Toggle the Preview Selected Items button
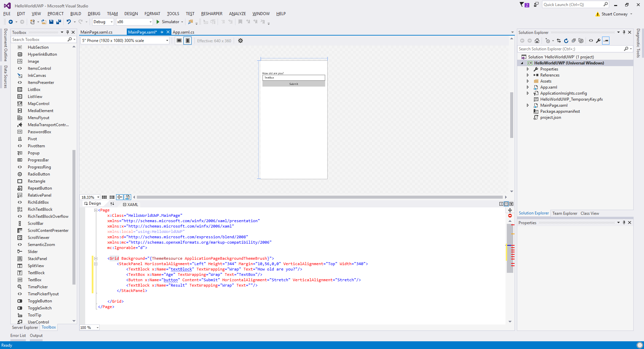Screen dimensions: 644x349 [x=606, y=41]
